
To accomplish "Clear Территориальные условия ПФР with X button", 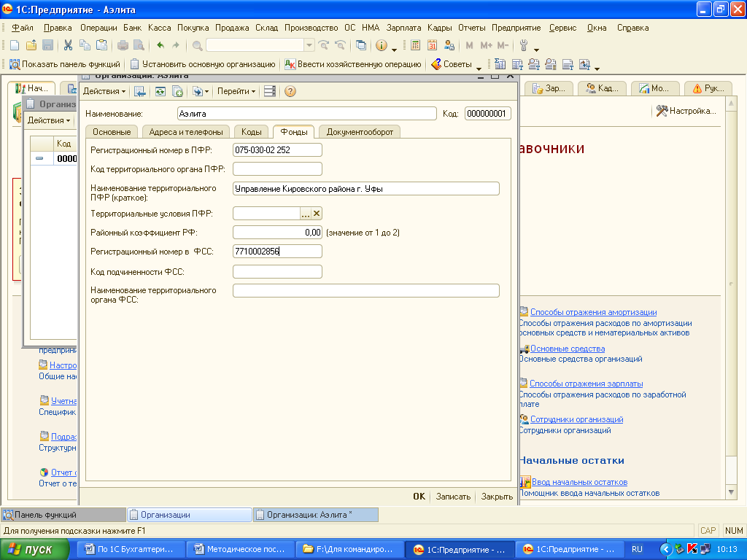I will [317, 214].
